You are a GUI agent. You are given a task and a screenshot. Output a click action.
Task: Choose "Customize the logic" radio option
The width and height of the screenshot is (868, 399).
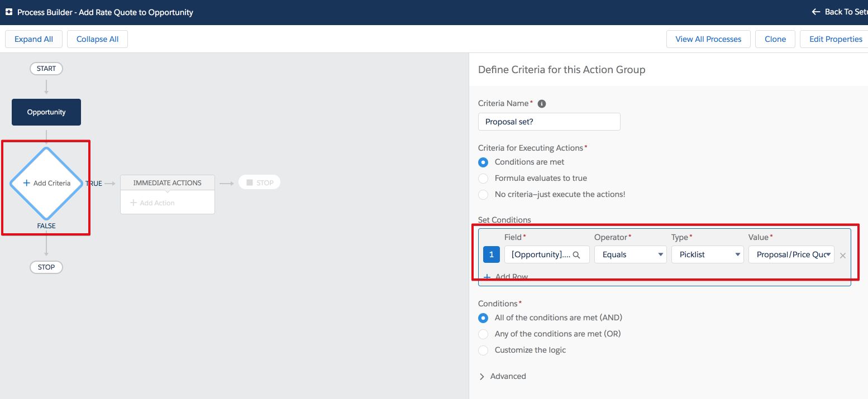tap(483, 350)
